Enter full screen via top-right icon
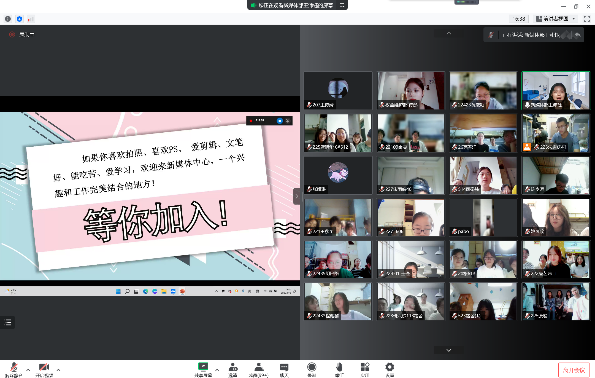The width and height of the screenshot is (595, 378). coord(587,19)
